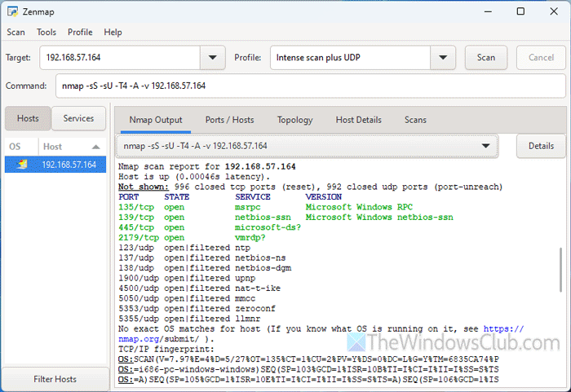Open scan Details button
The image size is (571, 392).
(541, 146)
